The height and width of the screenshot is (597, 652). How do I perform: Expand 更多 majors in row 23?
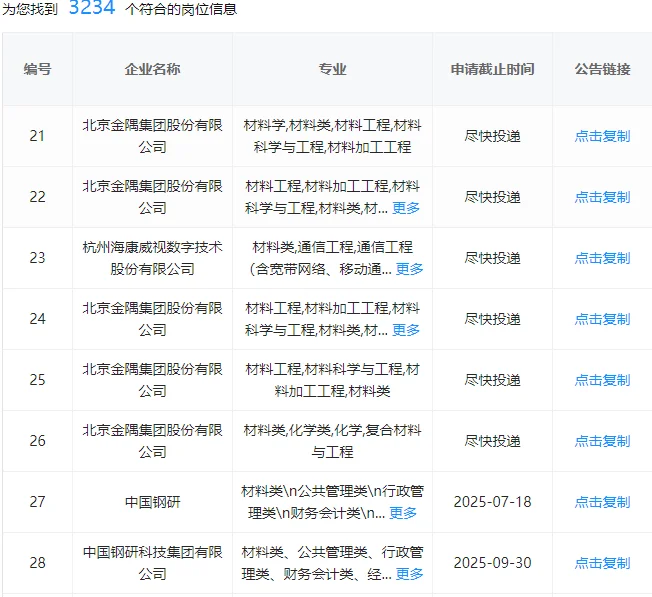click(x=409, y=269)
